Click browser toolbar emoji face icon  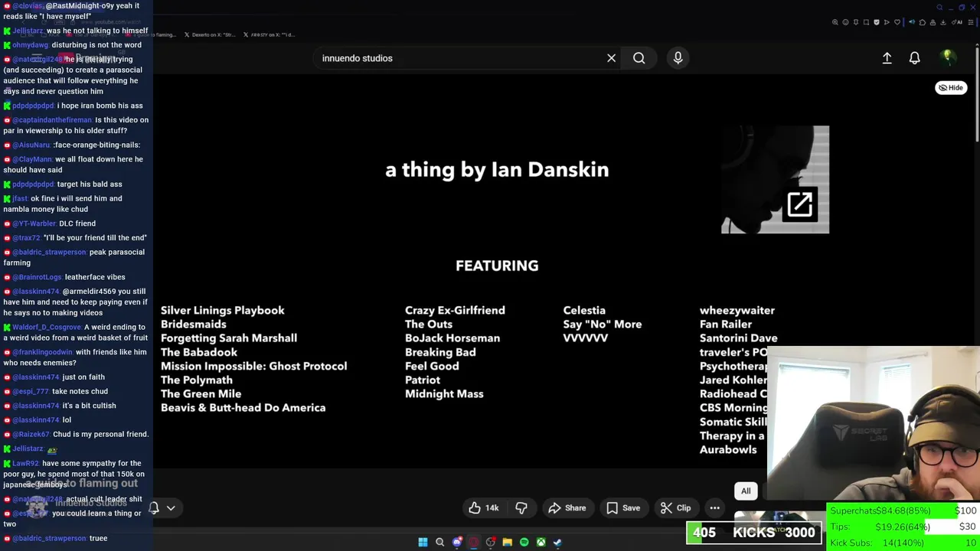point(845,22)
